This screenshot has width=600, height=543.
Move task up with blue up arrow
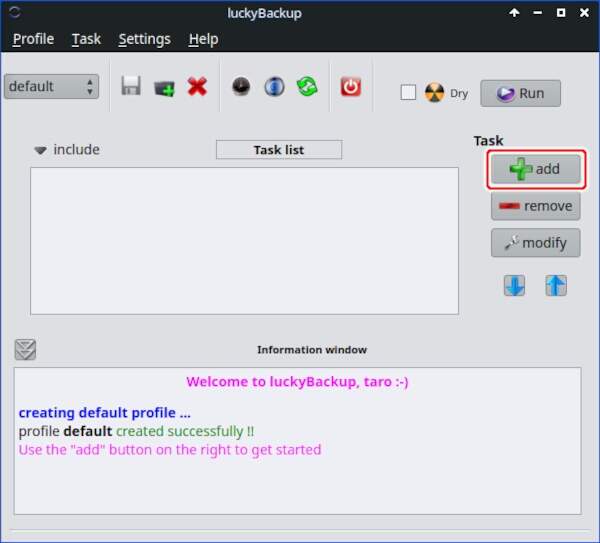pyautogui.click(x=556, y=285)
